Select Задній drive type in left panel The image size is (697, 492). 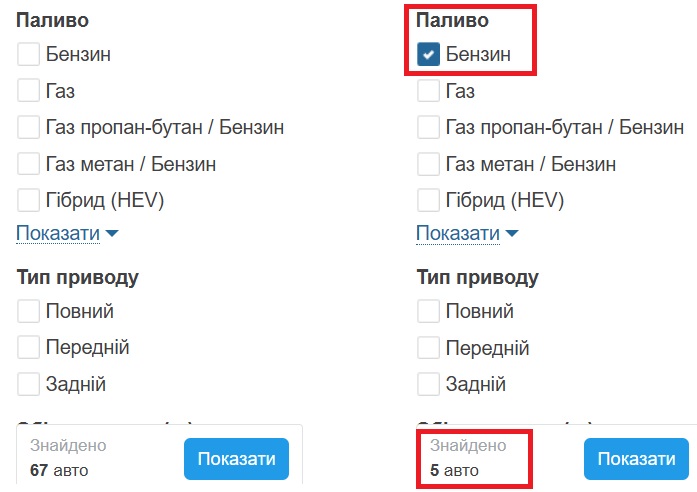tap(29, 384)
